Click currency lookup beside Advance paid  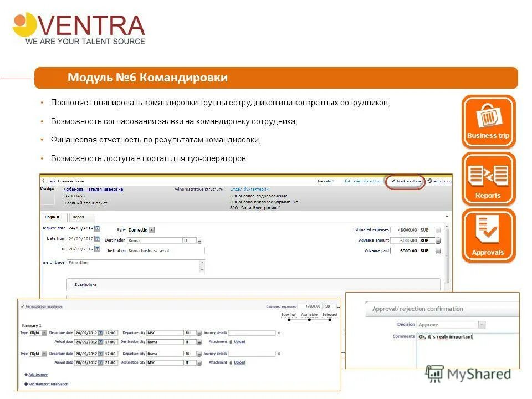click(x=438, y=251)
